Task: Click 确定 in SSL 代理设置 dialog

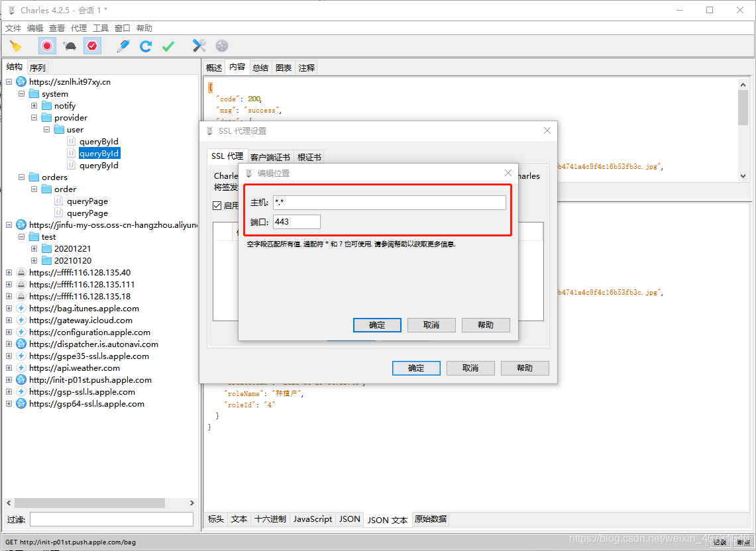Action: click(416, 368)
